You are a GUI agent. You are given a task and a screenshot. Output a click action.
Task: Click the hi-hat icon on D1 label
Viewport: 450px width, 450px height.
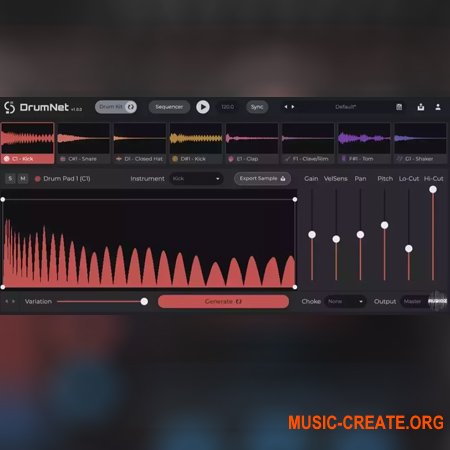click(x=119, y=159)
